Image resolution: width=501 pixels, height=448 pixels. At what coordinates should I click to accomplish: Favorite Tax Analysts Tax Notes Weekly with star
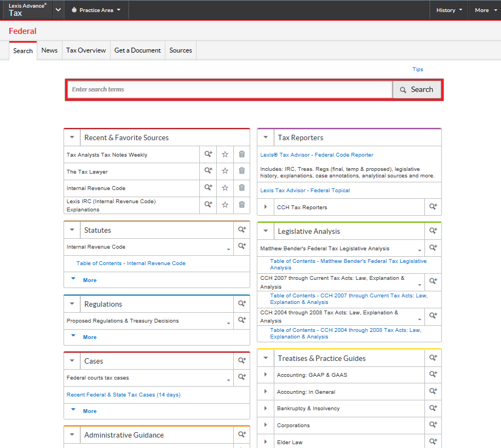(225, 154)
